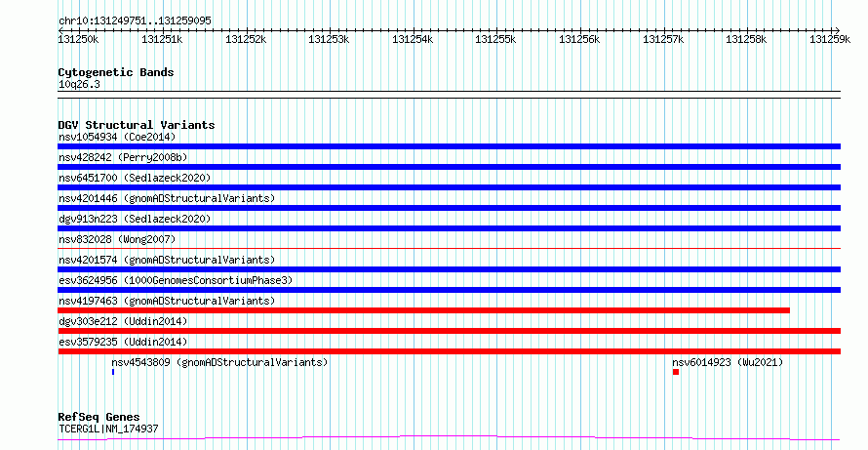The height and width of the screenshot is (450, 868).
Task: Open esv3624956 1000 Genomes variant bar
Action: pyautogui.click(x=449, y=290)
